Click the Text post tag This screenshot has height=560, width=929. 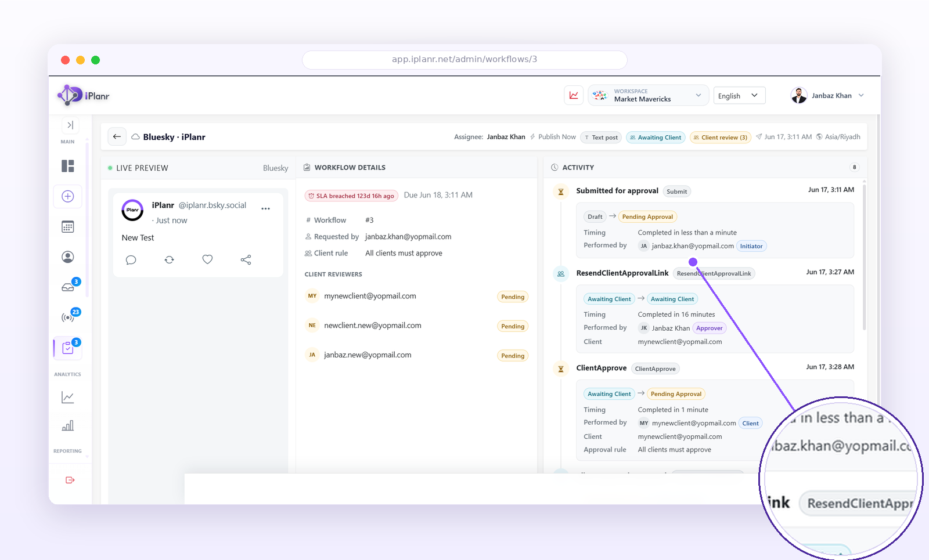click(x=601, y=138)
